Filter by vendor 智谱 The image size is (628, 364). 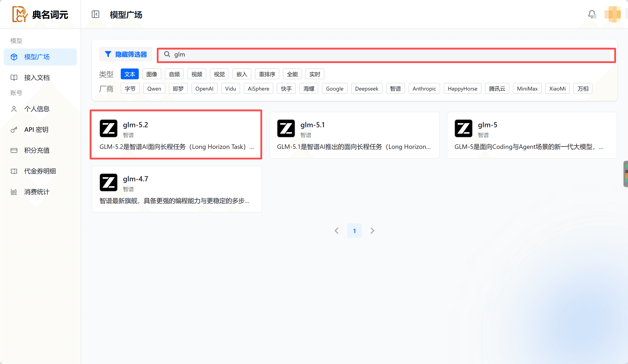pos(395,89)
